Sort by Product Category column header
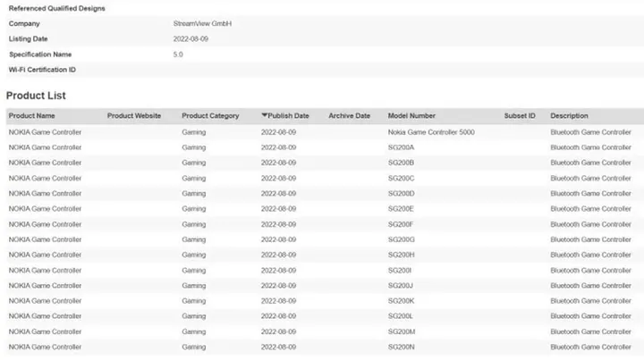644x360 pixels. pos(210,116)
